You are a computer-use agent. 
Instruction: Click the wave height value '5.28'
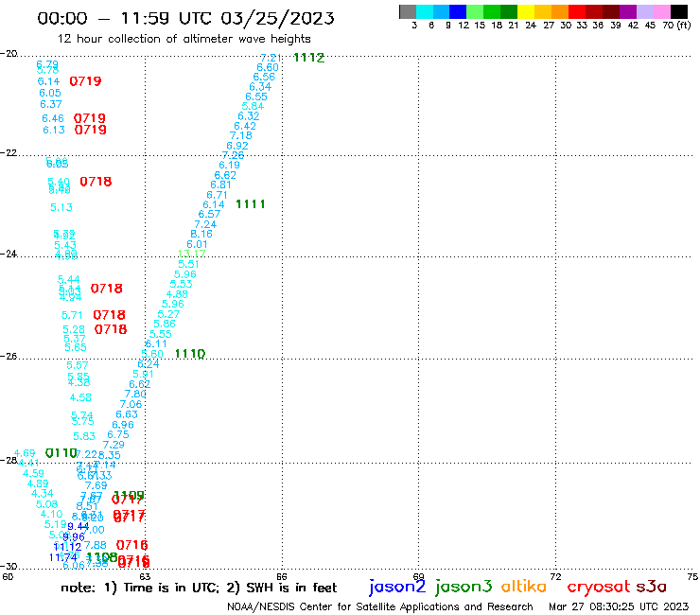(x=74, y=329)
